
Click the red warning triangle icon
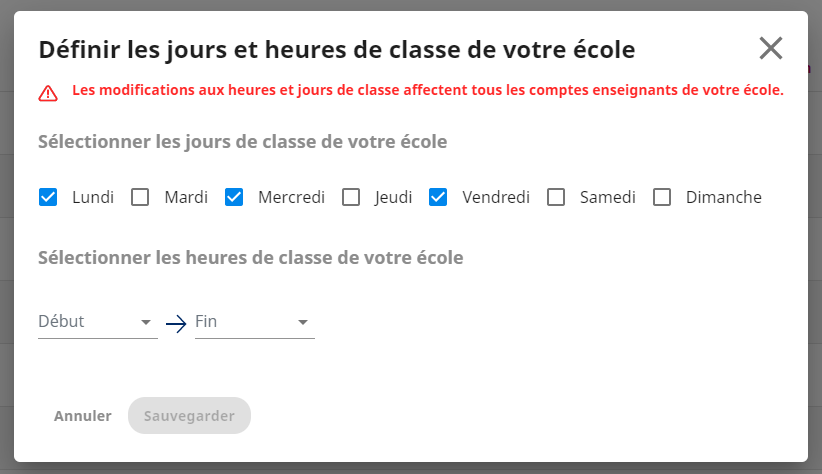48,93
